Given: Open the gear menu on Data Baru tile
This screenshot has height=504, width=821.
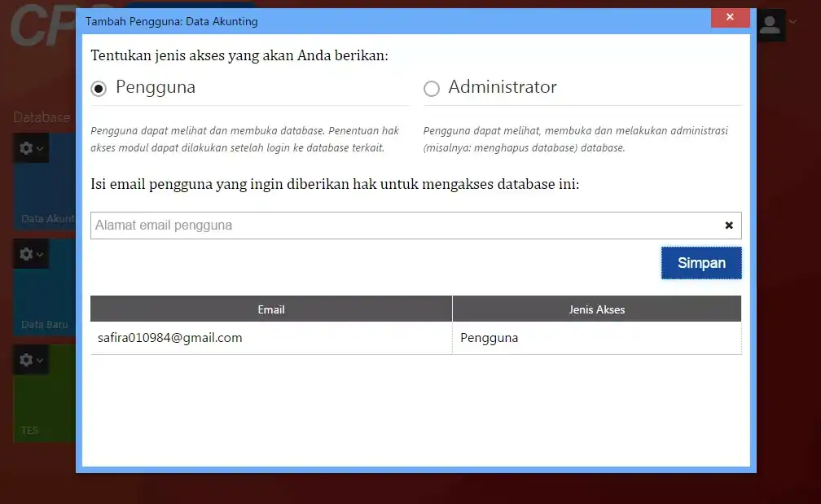Looking at the screenshot, I should tap(31, 254).
